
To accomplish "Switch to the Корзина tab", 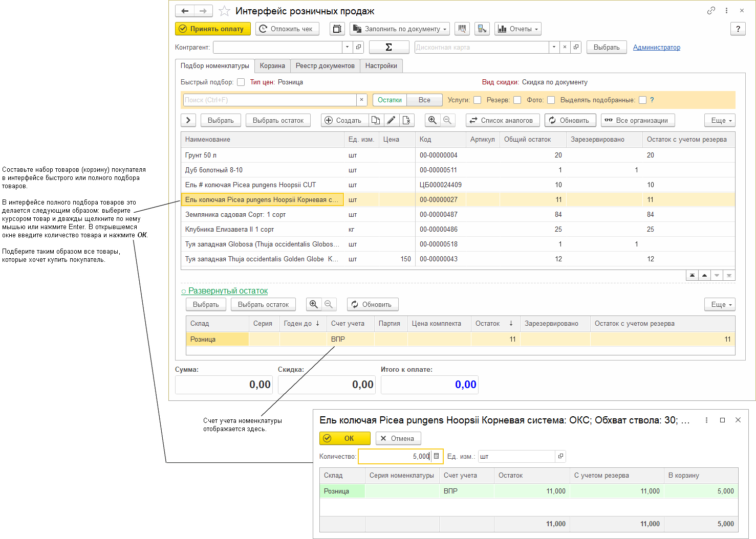I will pyautogui.click(x=272, y=66).
